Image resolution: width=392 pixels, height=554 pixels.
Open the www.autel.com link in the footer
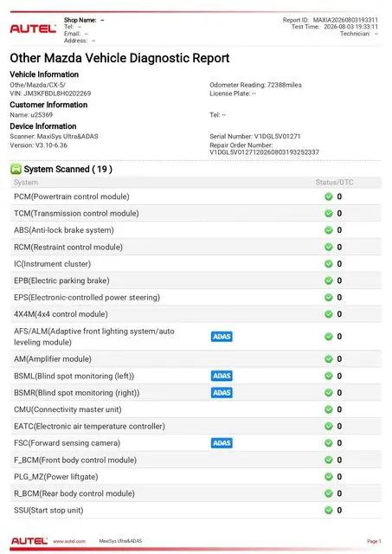[69, 541]
